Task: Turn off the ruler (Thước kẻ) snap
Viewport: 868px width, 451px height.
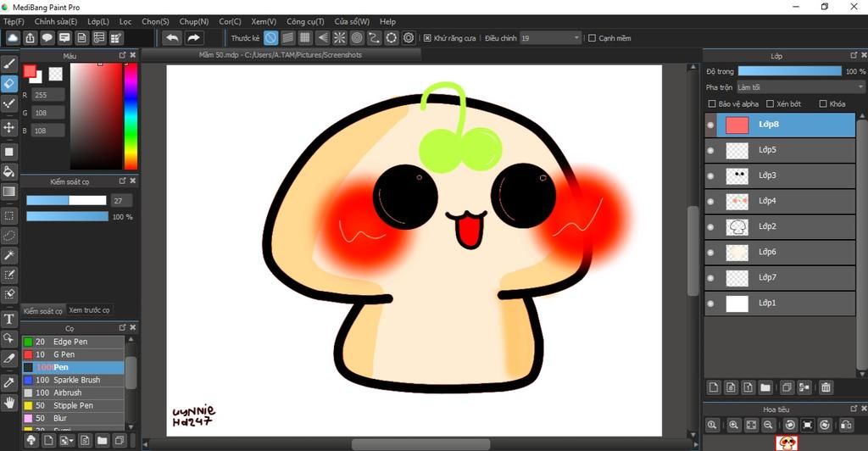Action: pos(270,37)
